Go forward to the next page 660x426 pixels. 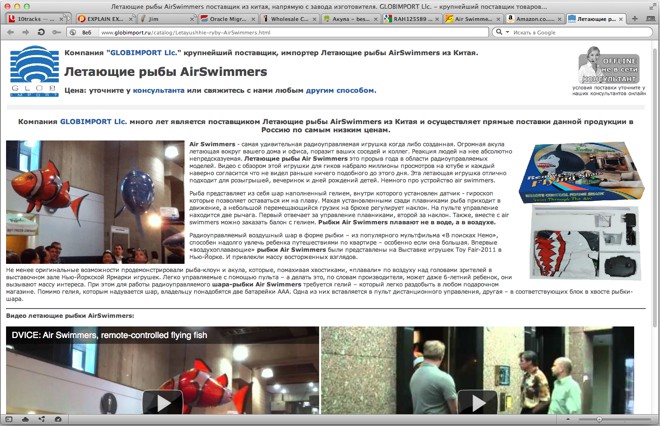coord(26,32)
